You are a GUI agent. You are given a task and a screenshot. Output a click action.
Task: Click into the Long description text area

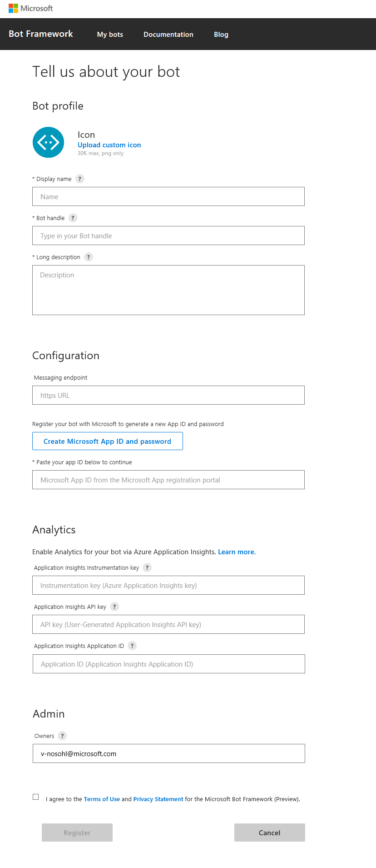[x=168, y=290]
